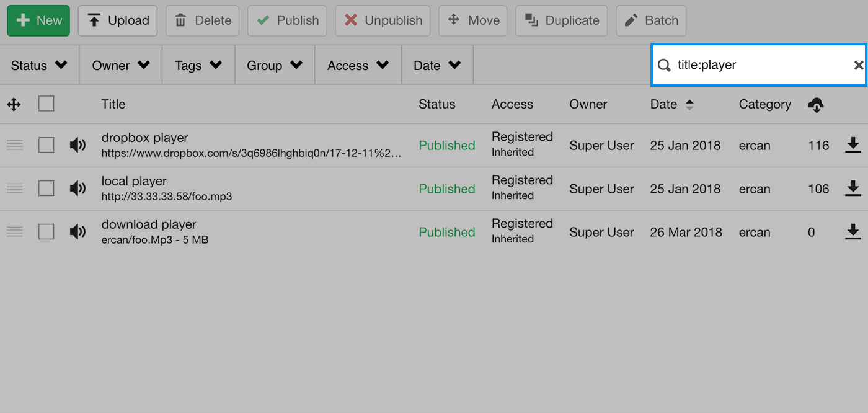Open the local player title link
Viewport: 868px width, 413px height.
coord(134,181)
